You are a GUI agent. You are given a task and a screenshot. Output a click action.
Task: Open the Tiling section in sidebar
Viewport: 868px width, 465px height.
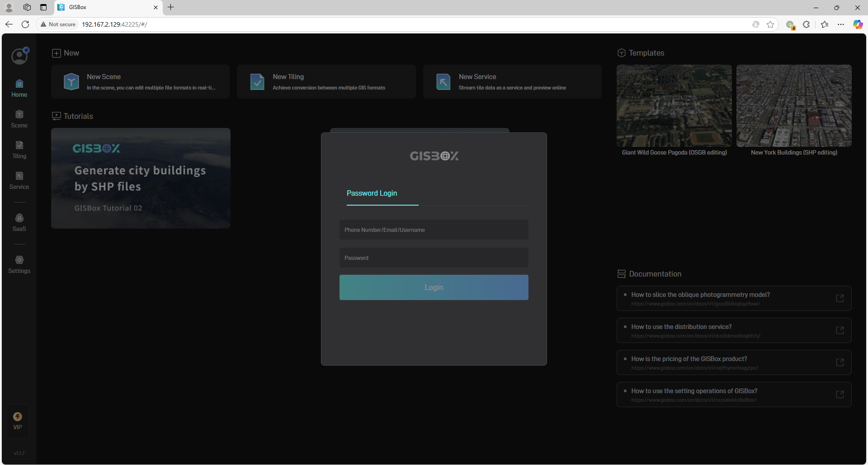click(x=19, y=150)
